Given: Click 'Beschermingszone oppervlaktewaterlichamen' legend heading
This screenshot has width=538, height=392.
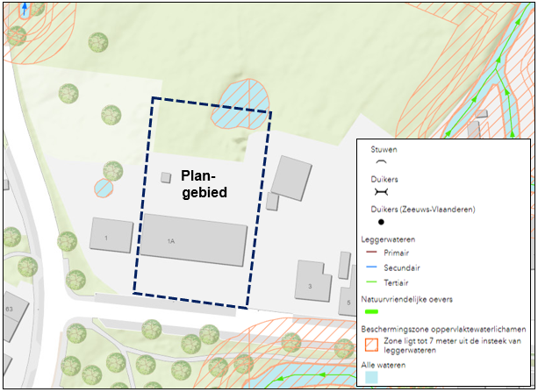Looking at the screenshot, I should [443, 329].
